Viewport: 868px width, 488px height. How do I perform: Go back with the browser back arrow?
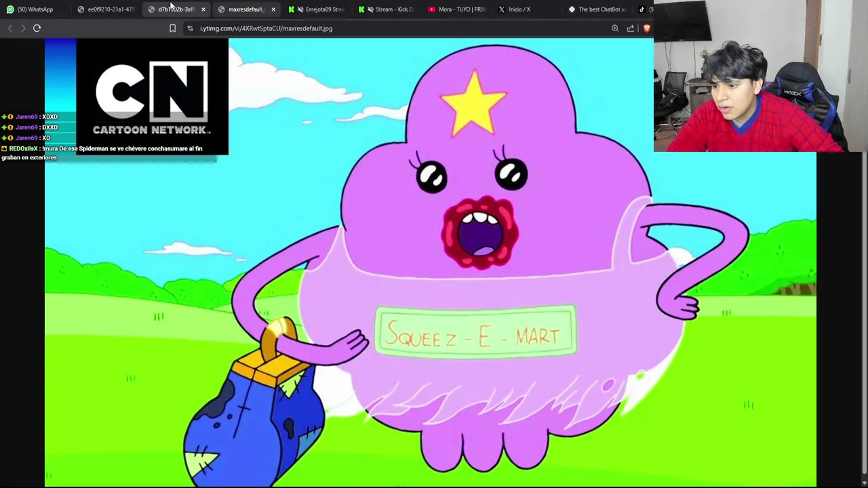click(x=9, y=28)
